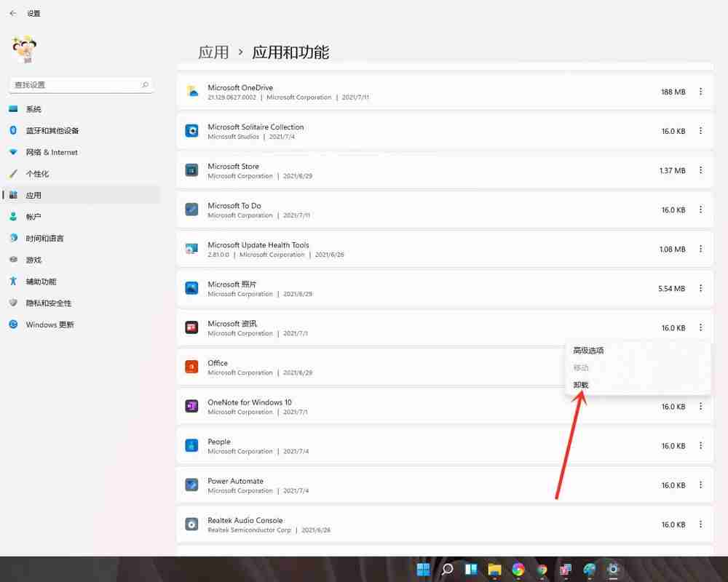Open the Start menu

(x=424, y=570)
